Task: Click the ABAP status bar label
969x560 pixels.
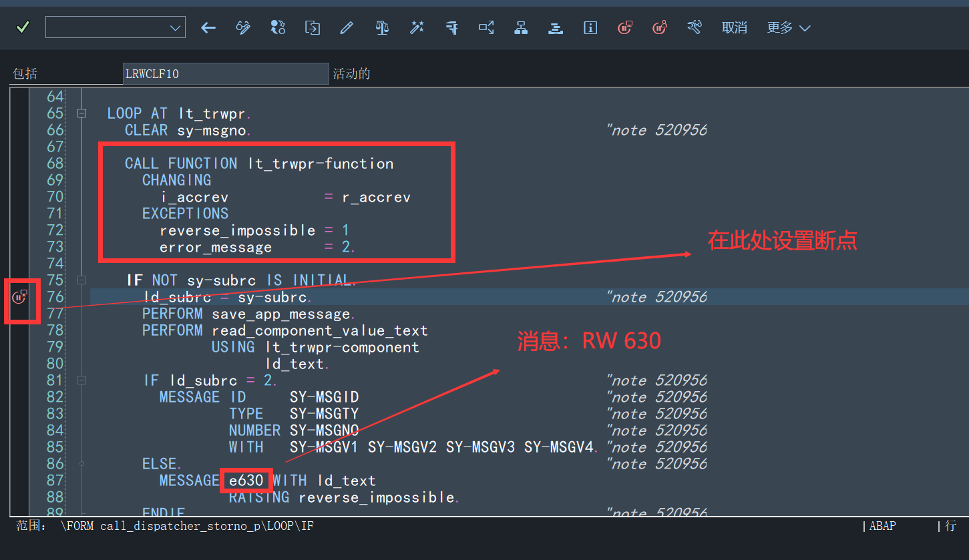Action: pos(883,526)
